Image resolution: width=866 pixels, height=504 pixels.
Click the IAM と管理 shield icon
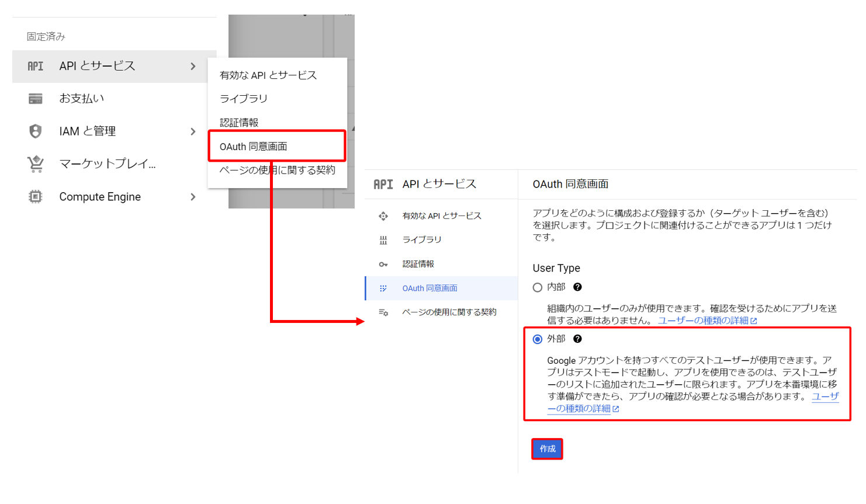coord(35,131)
